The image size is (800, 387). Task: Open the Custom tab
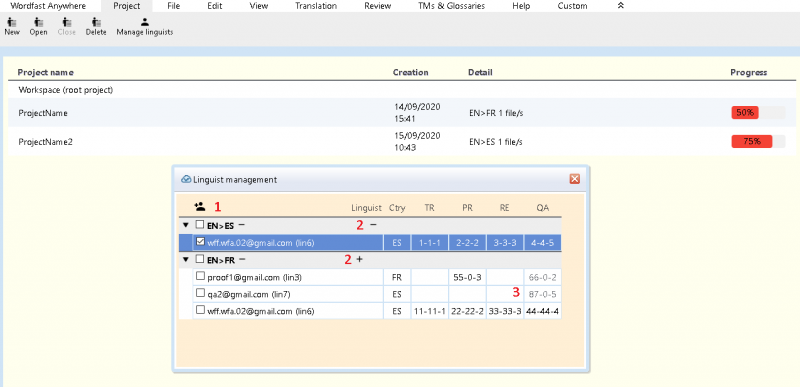click(x=572, y=6)
